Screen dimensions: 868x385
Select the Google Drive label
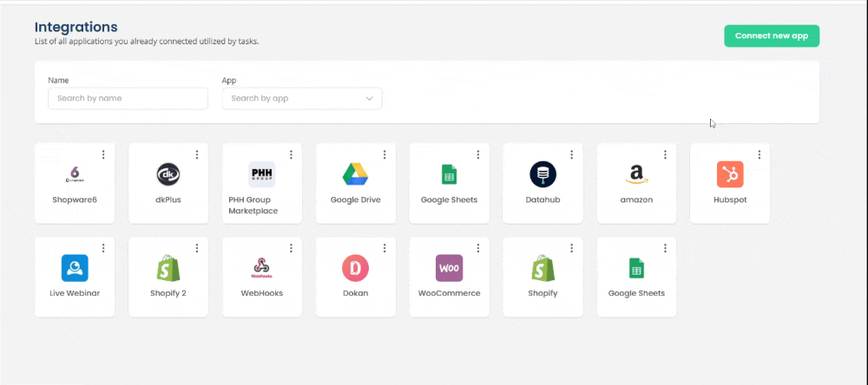click(x=355, y=199)
